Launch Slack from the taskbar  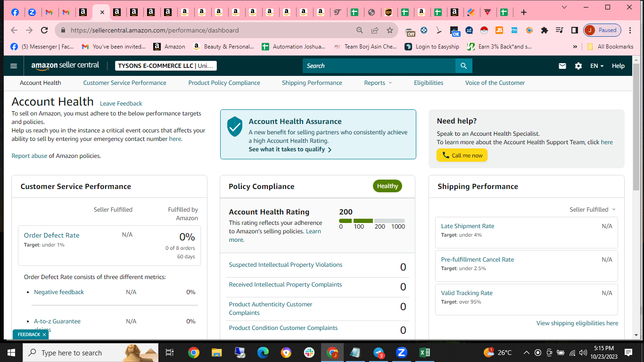tap(309, 353)
